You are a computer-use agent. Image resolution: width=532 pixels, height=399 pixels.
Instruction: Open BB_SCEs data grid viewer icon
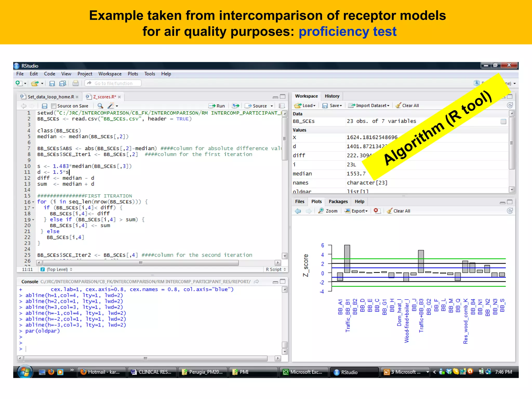click(x=503, y=122)
